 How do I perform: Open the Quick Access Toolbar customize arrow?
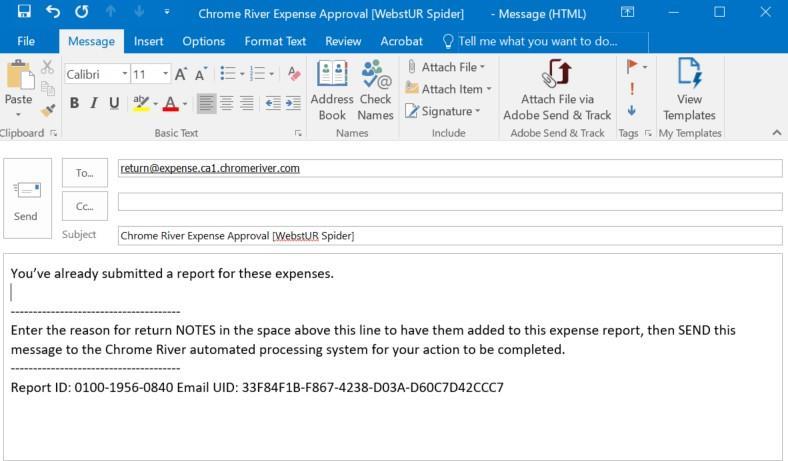166,12
